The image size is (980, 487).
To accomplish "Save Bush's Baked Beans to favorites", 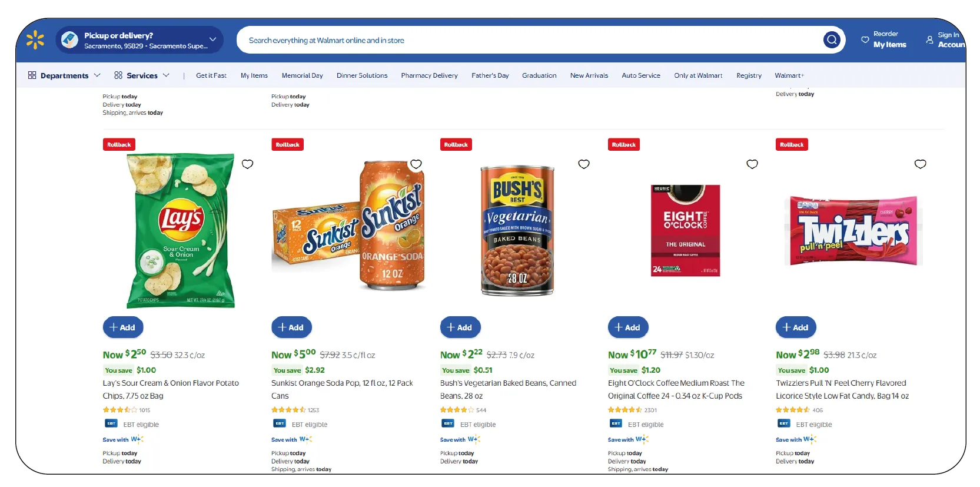I will (x=584, y=164).
